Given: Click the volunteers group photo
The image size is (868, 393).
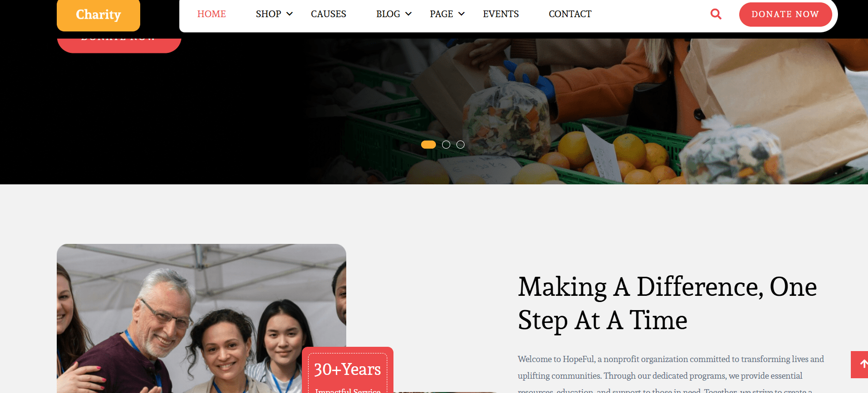Looking at the screenshot, I should [x=201, y=318].
